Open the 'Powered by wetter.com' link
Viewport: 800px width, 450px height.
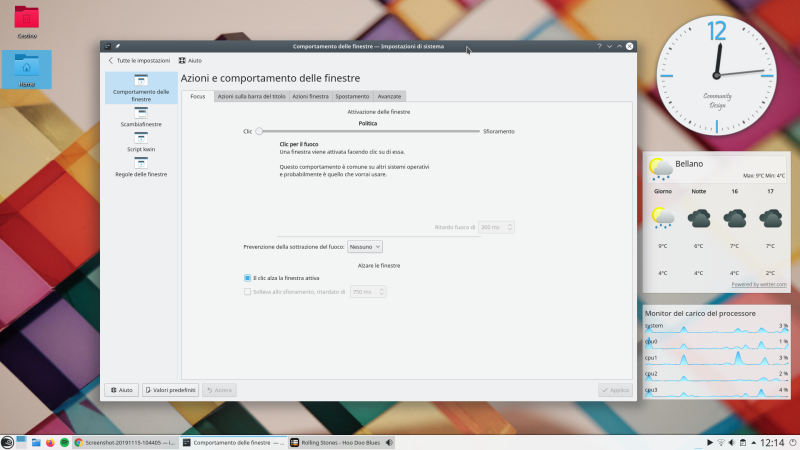coord(759,284)
